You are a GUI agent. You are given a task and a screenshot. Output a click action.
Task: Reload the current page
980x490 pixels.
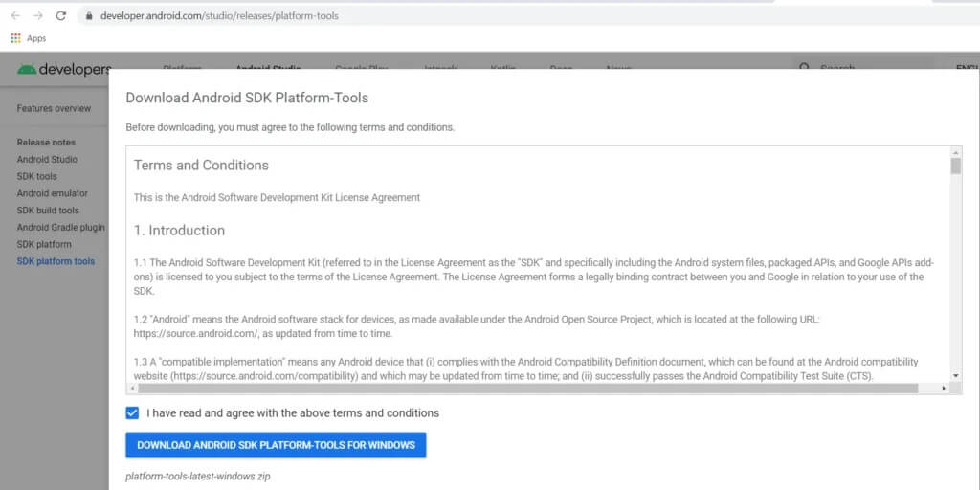point(61,16)
